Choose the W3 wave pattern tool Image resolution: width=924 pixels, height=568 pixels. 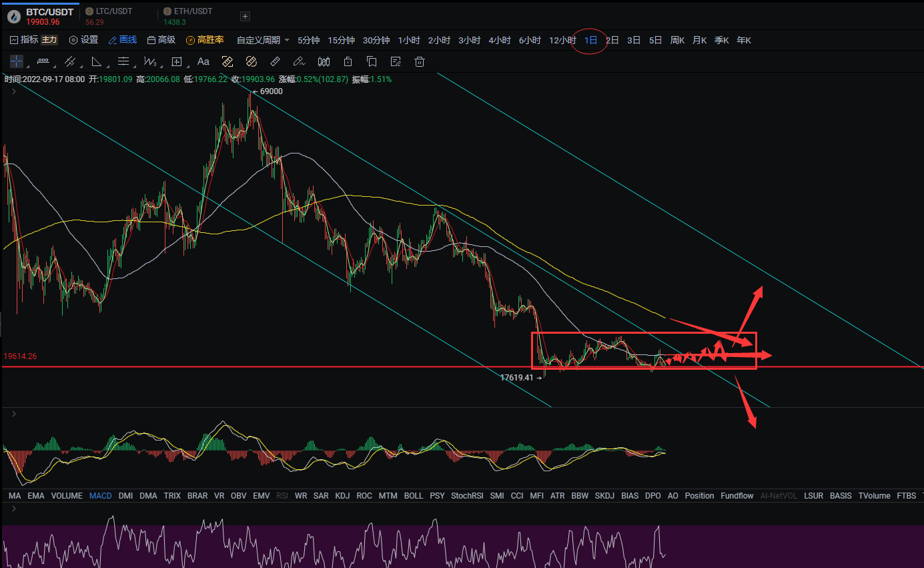coord(149,62)
